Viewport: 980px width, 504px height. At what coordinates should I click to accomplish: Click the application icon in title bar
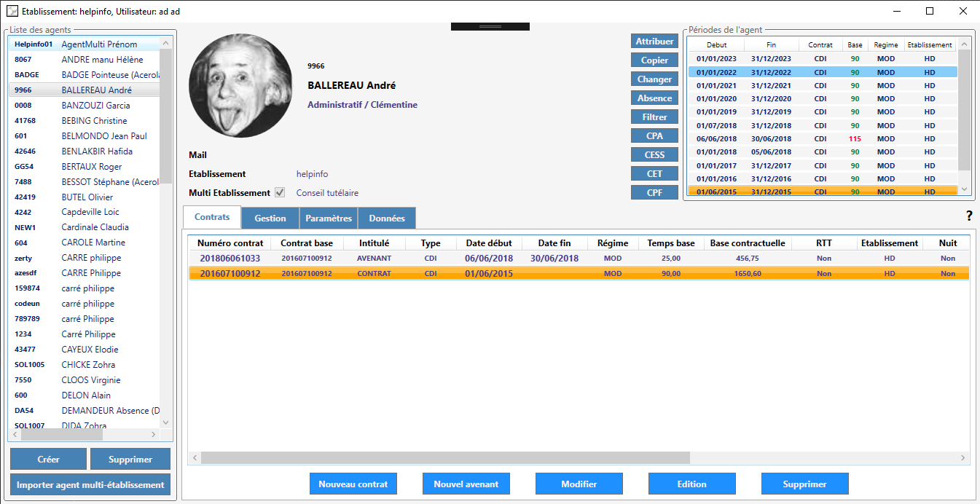[x=12, y=11]
